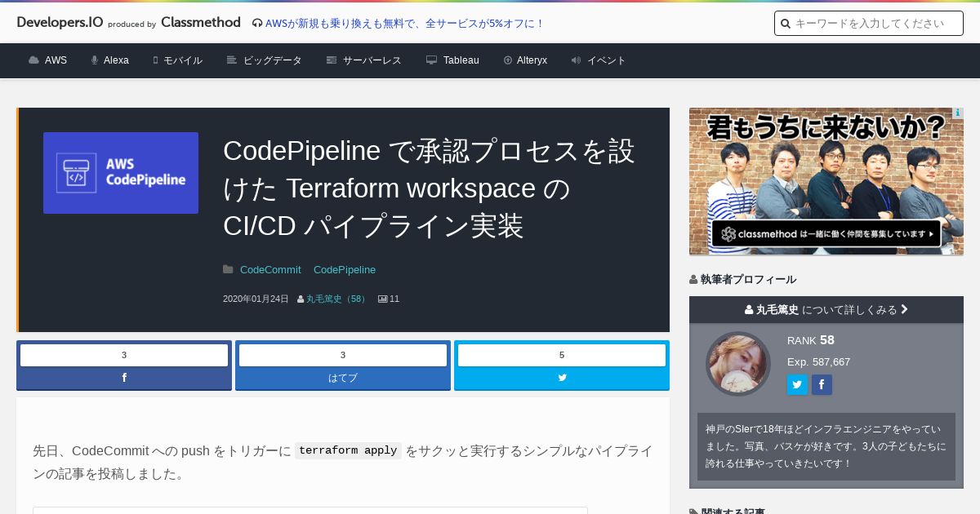Click the publication date 2020年01月24日
The image size is (980, 514).
(256, 299)
